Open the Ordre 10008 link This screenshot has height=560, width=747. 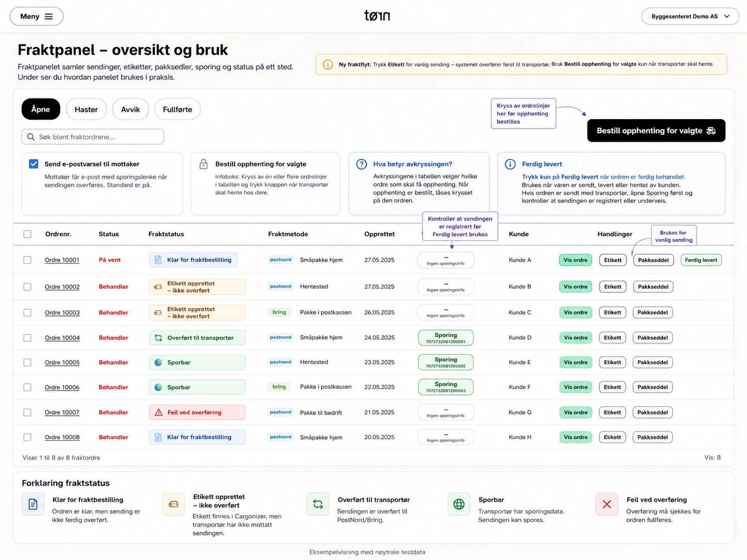click(62, 437)
